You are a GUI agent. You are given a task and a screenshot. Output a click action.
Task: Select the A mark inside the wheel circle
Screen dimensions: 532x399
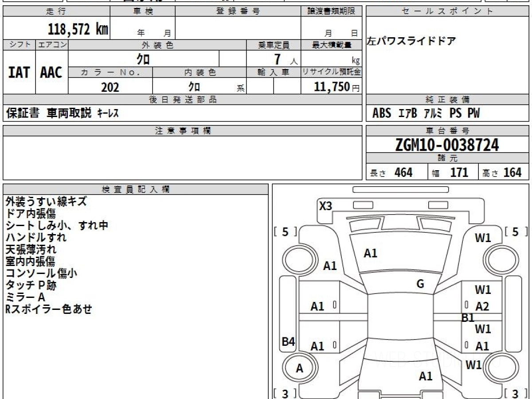coord(300,368)
